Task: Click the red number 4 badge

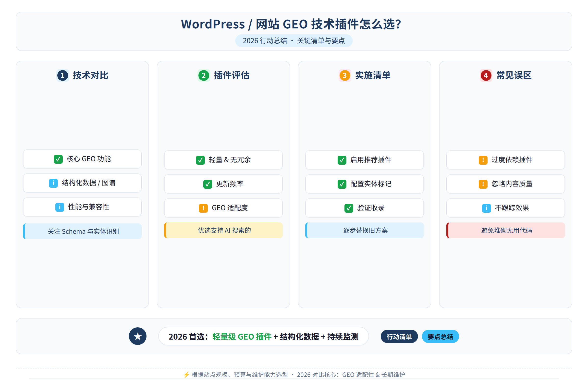Action: [486, 75]
